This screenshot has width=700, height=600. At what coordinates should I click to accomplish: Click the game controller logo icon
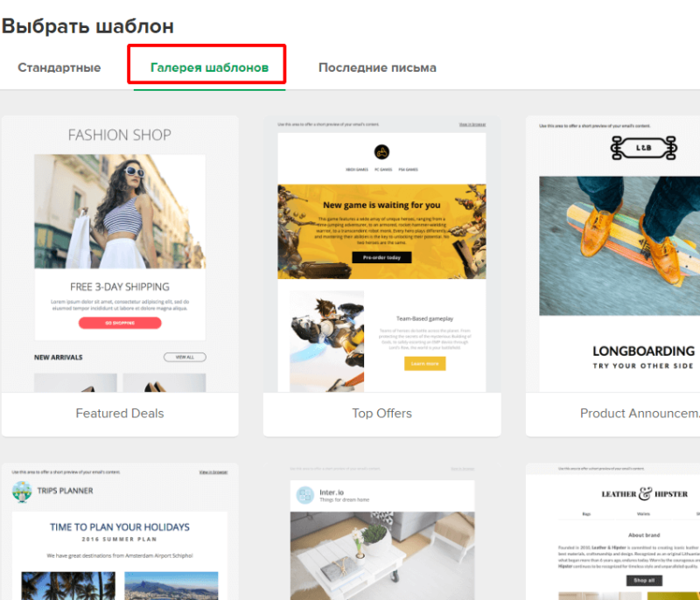381,152
